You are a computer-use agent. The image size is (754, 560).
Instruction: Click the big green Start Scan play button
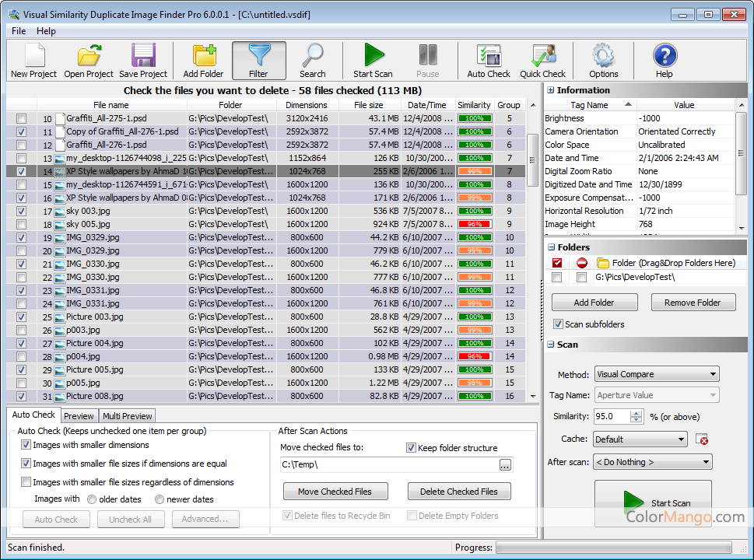(653, 503)
